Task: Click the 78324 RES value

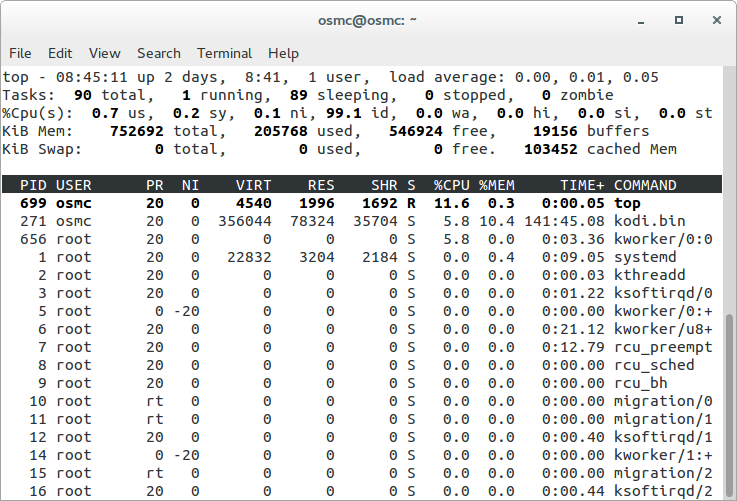Action: coord(312,221)
